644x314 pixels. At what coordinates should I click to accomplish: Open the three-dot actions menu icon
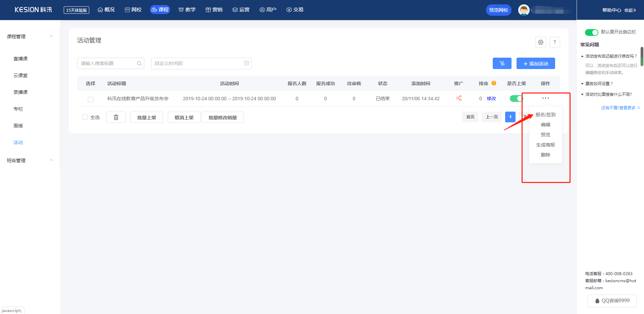coord(545,98)
